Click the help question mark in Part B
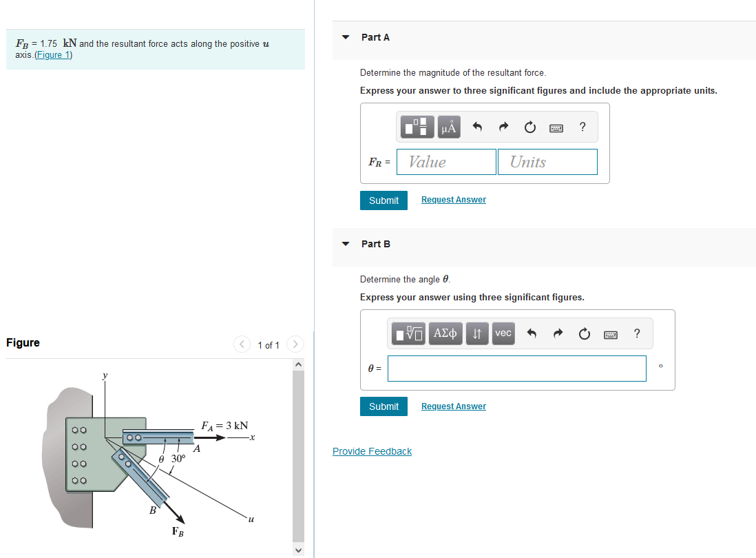Screen dimensions: 756x558 pos(637,333)
